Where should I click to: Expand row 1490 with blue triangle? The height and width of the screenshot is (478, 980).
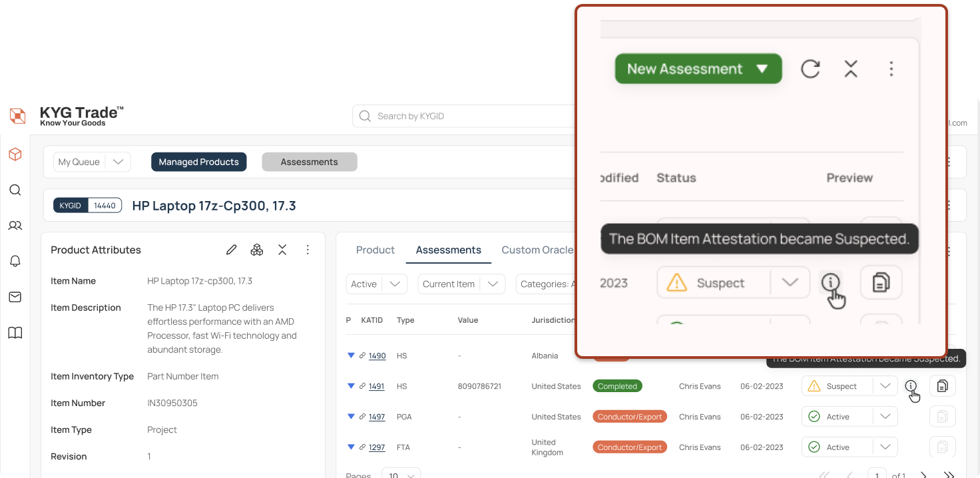[x=351, y=356]
